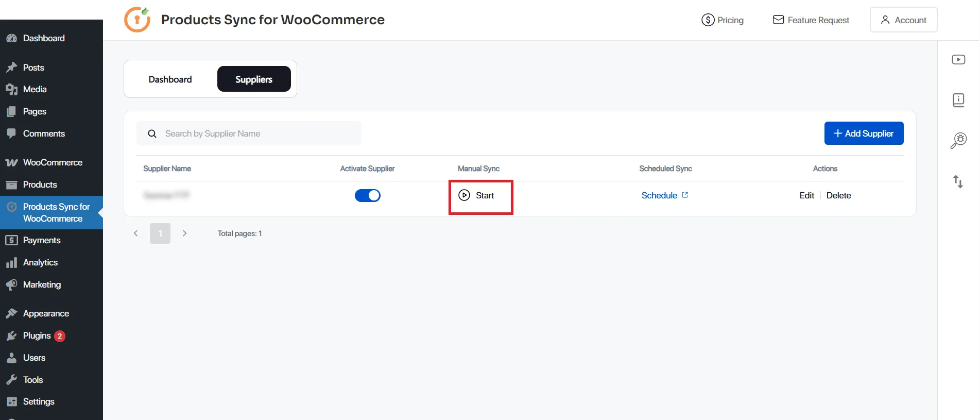Click the Add Supplier button

(x=864, y=133)
